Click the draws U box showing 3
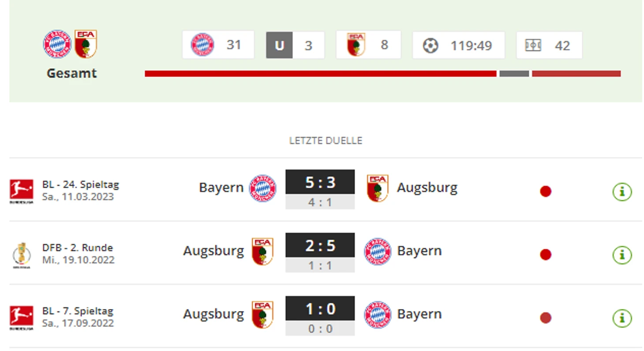This screenshot has height=351, width=644. (295, 45)
